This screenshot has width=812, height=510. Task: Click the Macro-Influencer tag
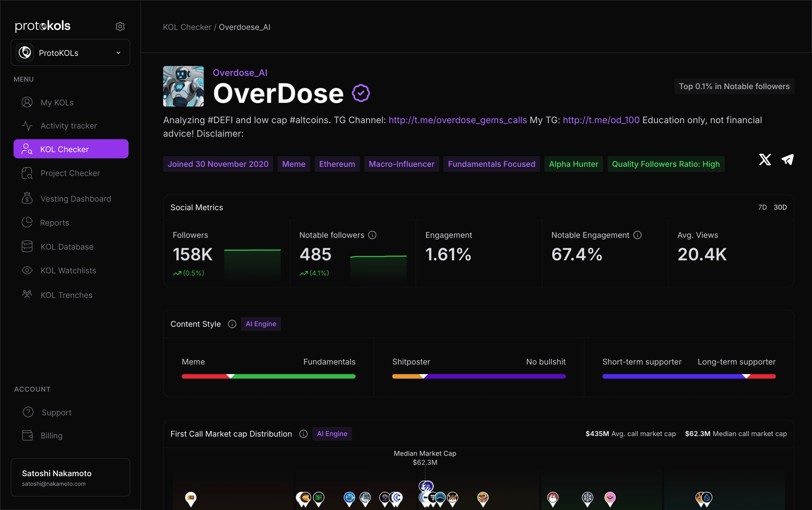[x=401, y=164]
